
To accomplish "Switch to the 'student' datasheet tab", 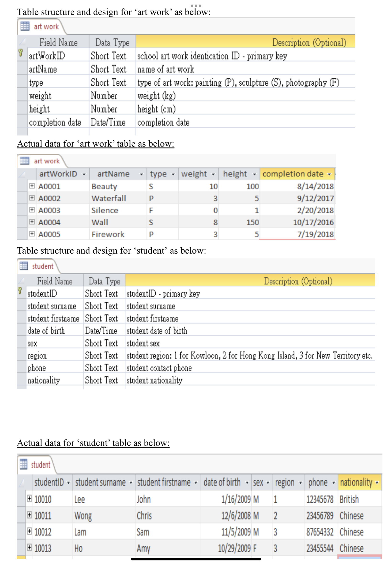I will click(x=41, y=465).
